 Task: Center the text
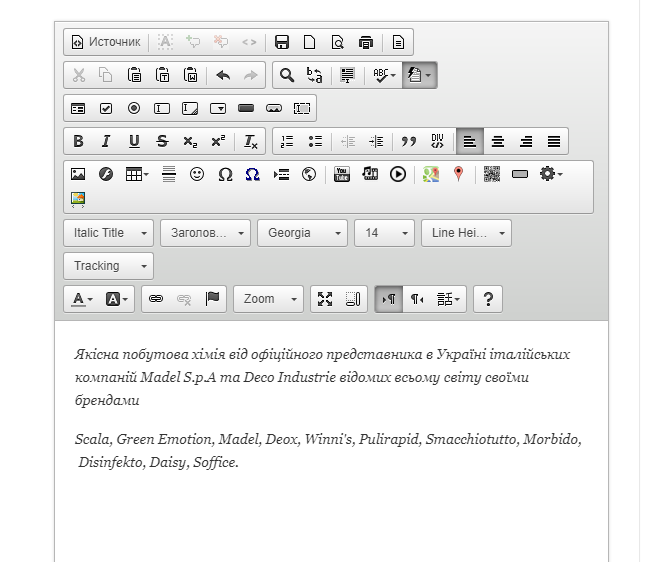click(498, 142)
